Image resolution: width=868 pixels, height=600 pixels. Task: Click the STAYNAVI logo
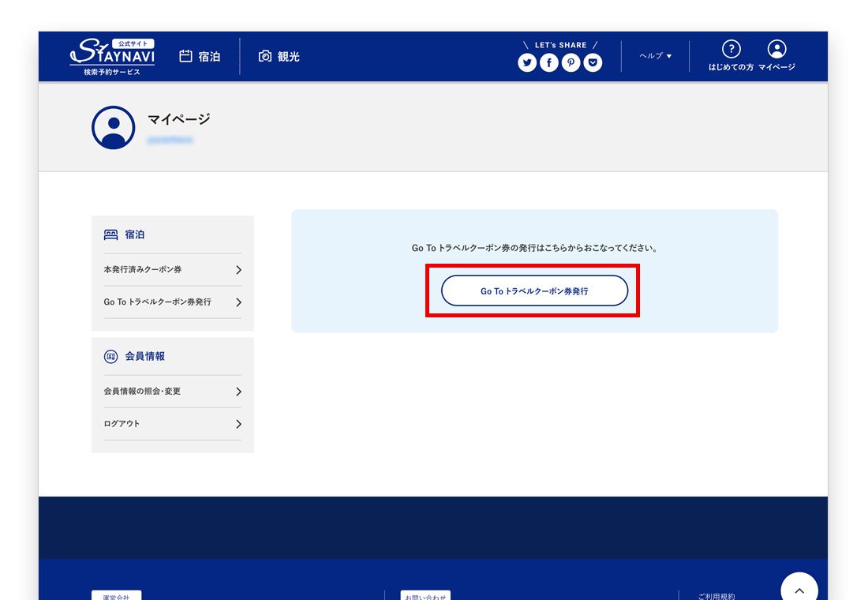click(x=112, y=57)
